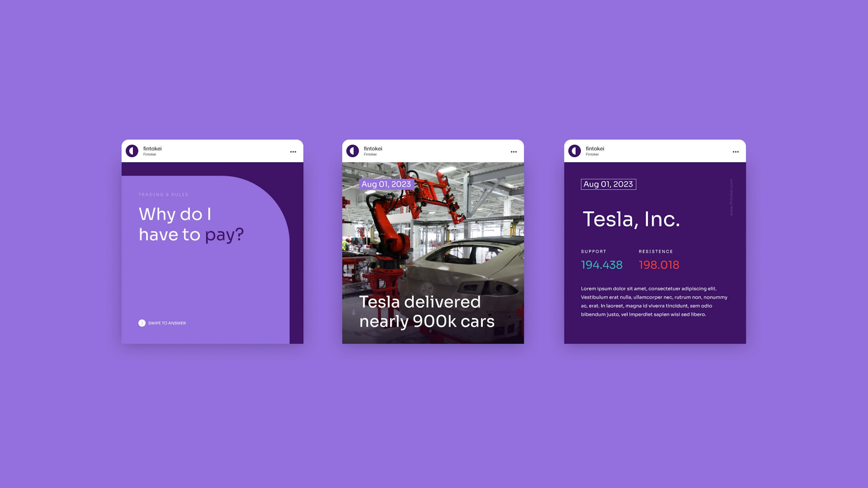
Task: Open the three-dot menu on the Tesla delivered post
Action: (x=514, y=152)
